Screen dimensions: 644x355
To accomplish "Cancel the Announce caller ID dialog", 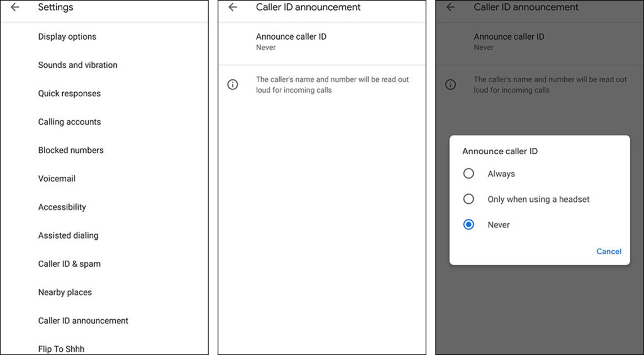I will [609, 251].
